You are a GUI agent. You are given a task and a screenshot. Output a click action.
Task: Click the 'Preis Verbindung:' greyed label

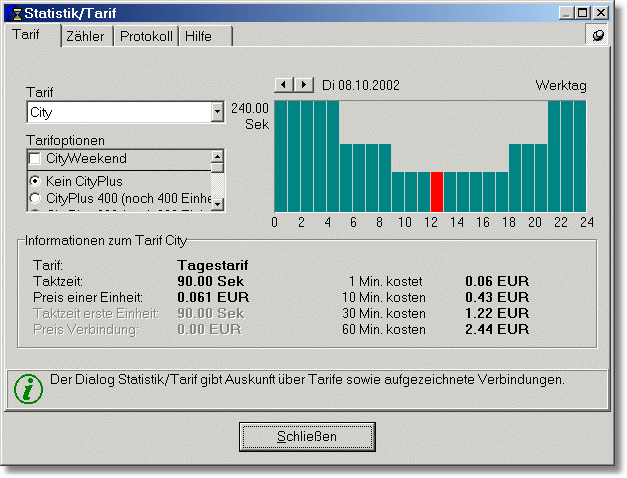point(86,329)
